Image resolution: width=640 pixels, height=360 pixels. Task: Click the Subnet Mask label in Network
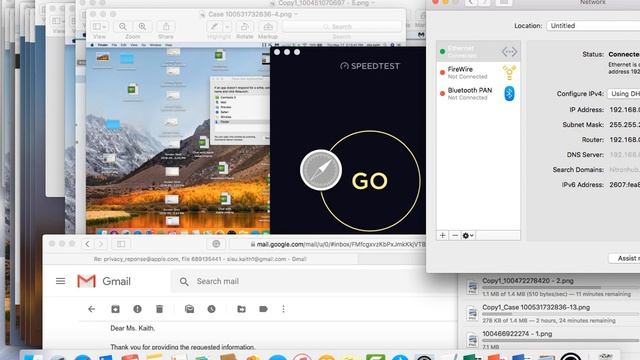click(x=583, y=124)
